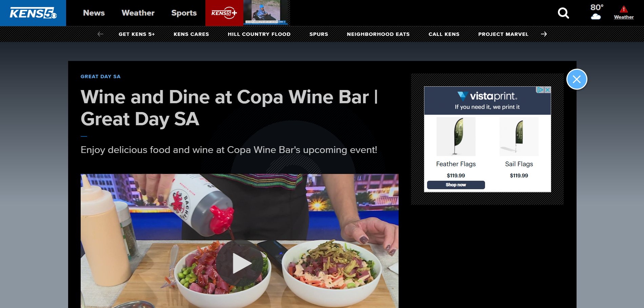This screenshot has width=644, height=308.
Task: Play the Copa Wine Bar video
Action: tap(240, 263)
